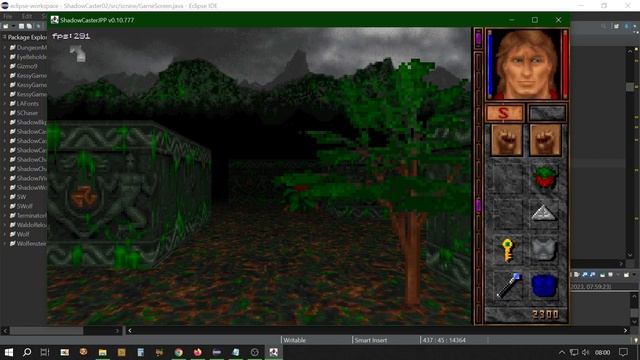Image resolution: width=640 pixels, height=360 pixels.
Task: Open File Explorer from the taskbar
Action: (102, 352)
